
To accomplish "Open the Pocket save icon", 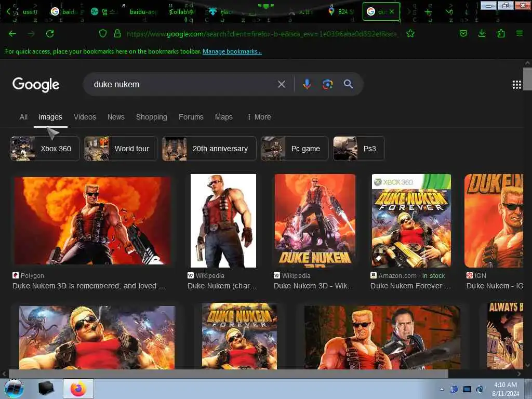I will click(x=463, y=34).
